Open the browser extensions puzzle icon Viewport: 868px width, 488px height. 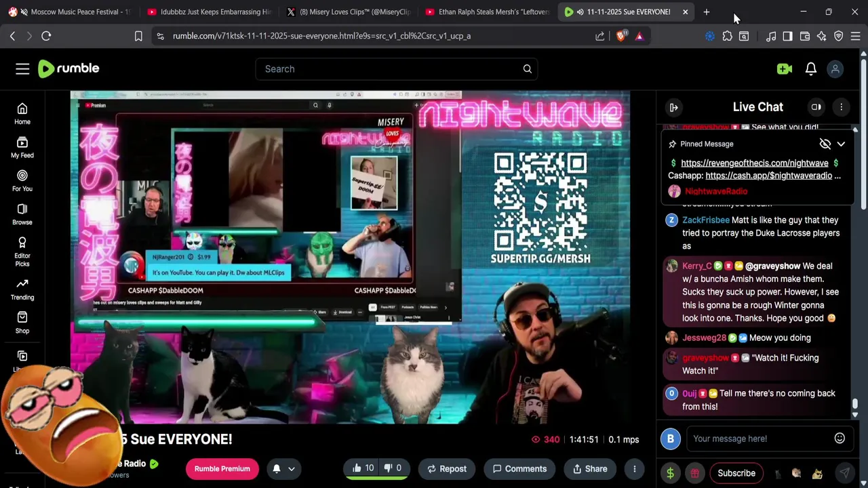coord(727,36)
